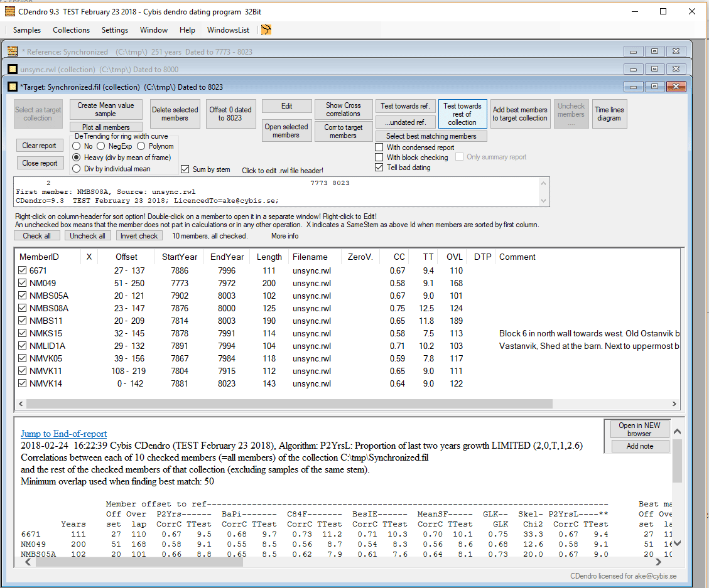This screenshot has width=709, height=588.
Task: Click Add best members to target collection
Action: (520, 114)
